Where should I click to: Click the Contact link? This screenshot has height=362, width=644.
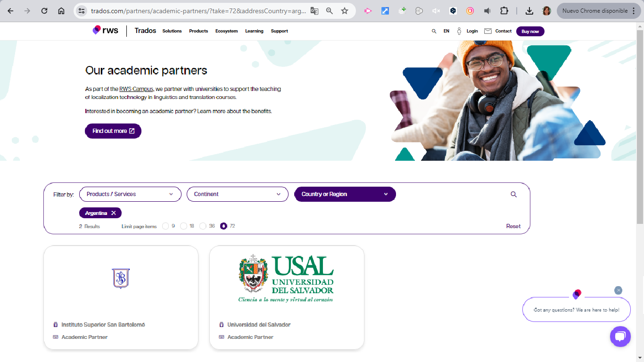tap(504, 31)
